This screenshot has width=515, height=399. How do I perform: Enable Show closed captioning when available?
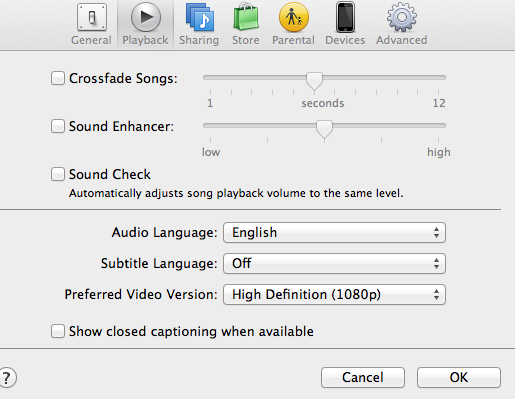58,331
